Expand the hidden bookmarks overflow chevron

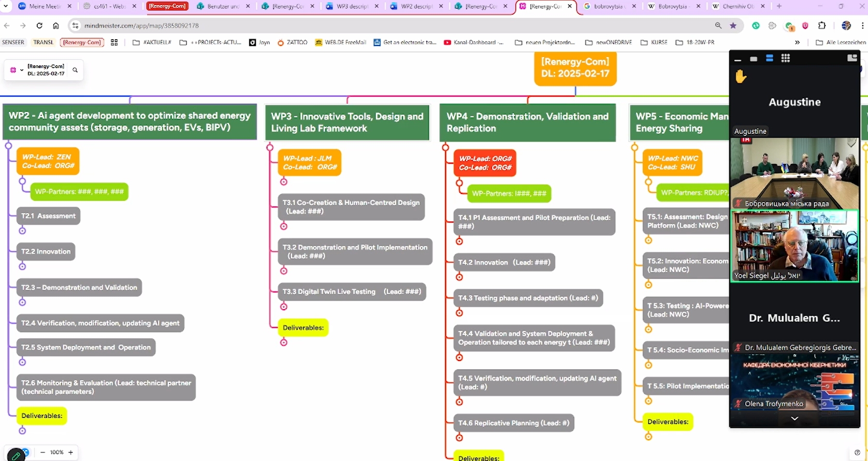pos(797,43)
